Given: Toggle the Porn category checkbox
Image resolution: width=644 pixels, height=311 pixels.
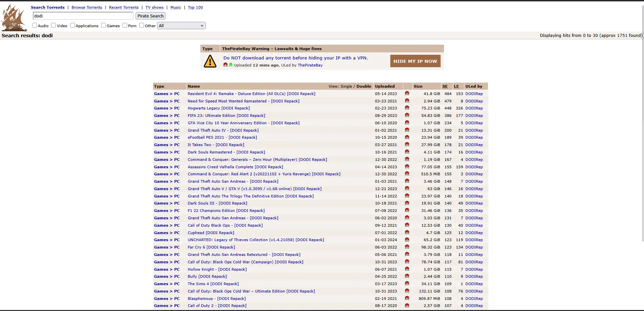Looking at the screenshot, I should [x=125, y=25].
